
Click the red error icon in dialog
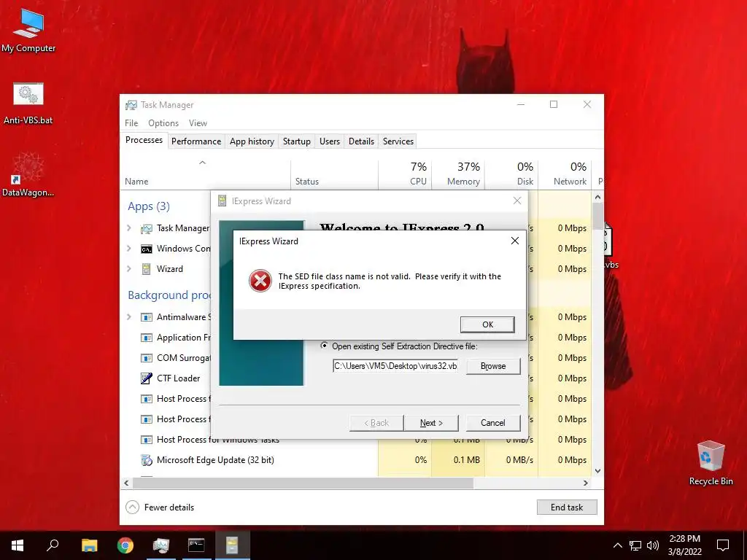[260, 281]
